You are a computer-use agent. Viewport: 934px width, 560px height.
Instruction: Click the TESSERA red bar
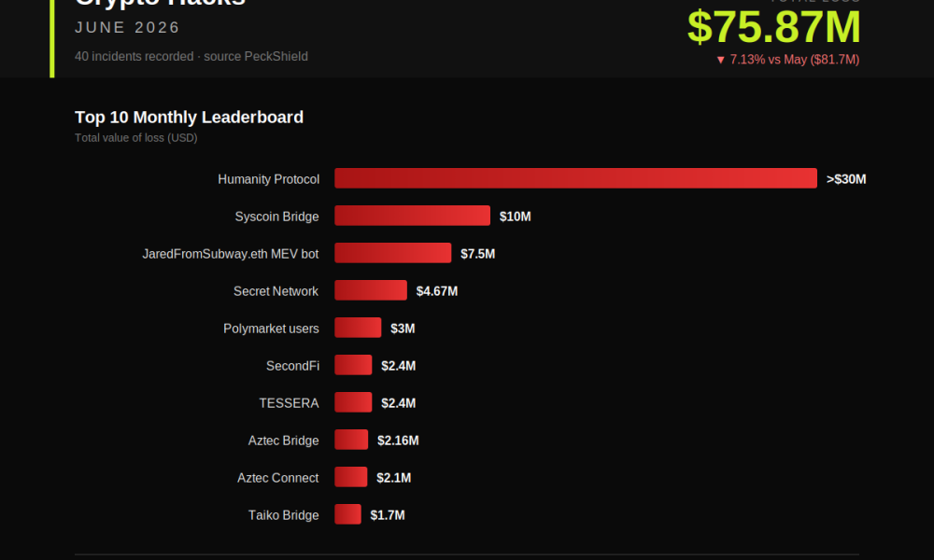click(x=353, y=402)
